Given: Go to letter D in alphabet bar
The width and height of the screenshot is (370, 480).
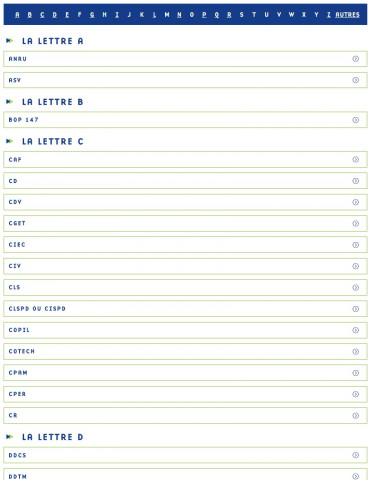Looking at the screenshot, I should point(55,15).
